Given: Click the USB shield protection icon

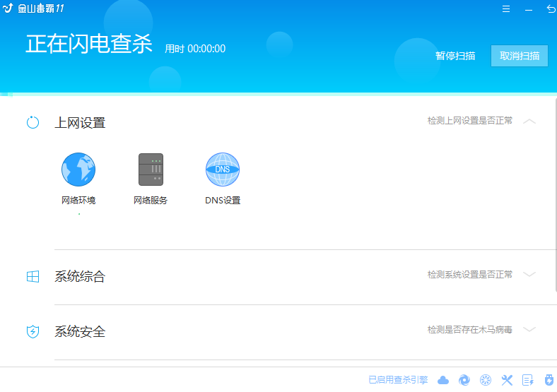Looking at the screenshot, I should point(549,380).
